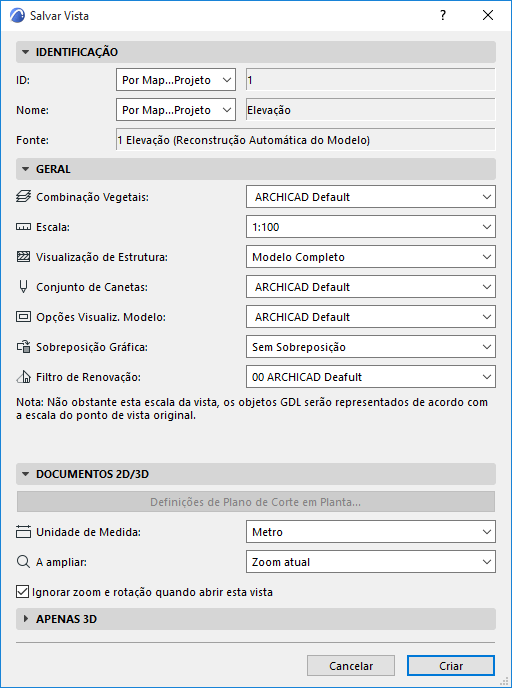Image resolution: width=512 pixels, height=688 pixels.
Task: Click the Unidade de Medida icon
Action: [x=23, y=532]
